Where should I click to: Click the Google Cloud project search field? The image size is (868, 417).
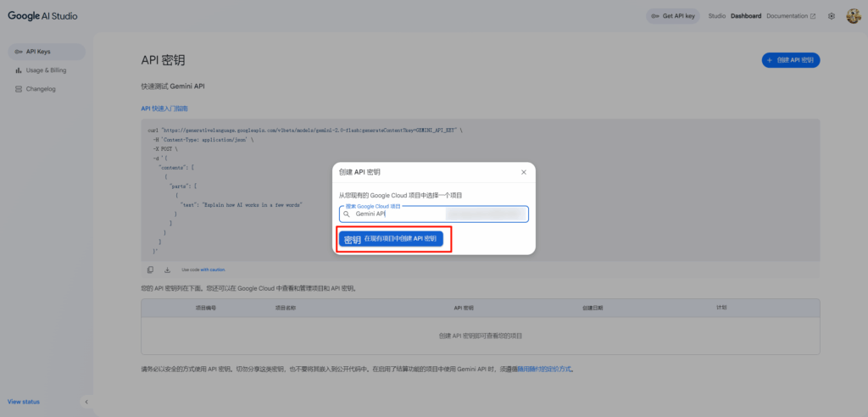tap(434, 214)
